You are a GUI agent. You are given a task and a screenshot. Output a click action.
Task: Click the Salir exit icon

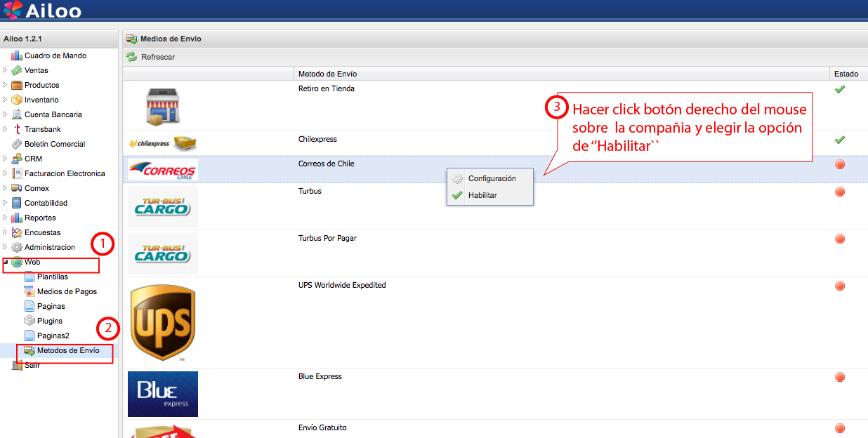(x=17, y=365)
